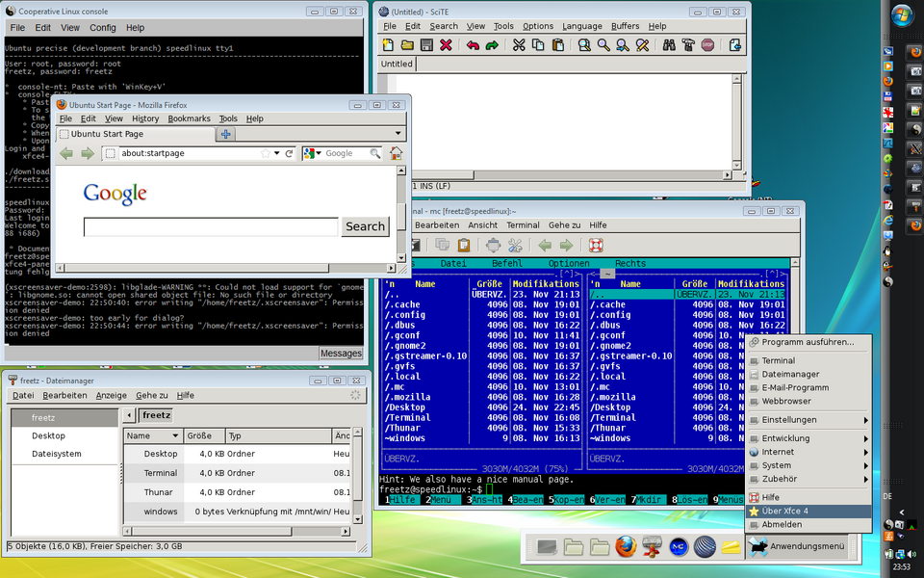Open Name column dropdown in Dateimanager
Image resolution: width=924 pixels, height=578 pixels.
point(175,435)
